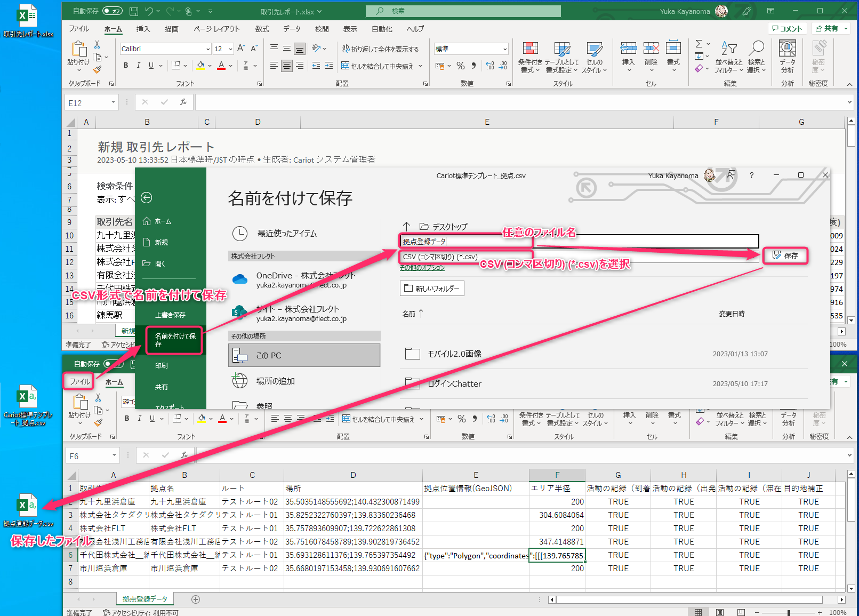The height and width of the screenshot is (616, 859).
Task: Click the back arrow in the Save As backstage
Action: click(x=147, y=198)
